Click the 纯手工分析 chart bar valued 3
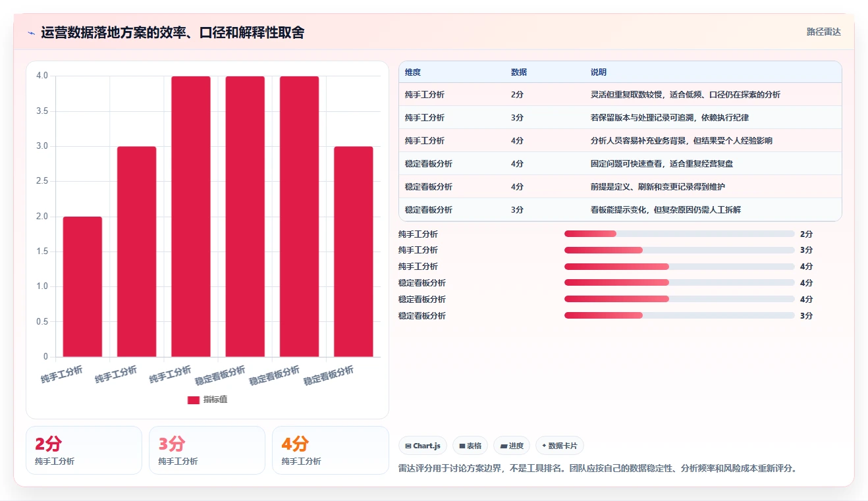 click(x=137, y=251)
